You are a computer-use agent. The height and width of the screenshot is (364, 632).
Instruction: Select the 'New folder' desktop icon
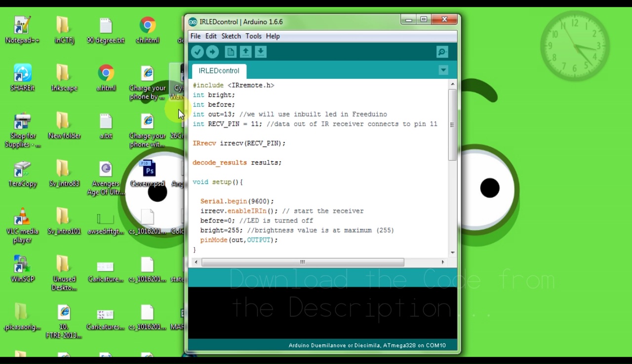(64, 126)
